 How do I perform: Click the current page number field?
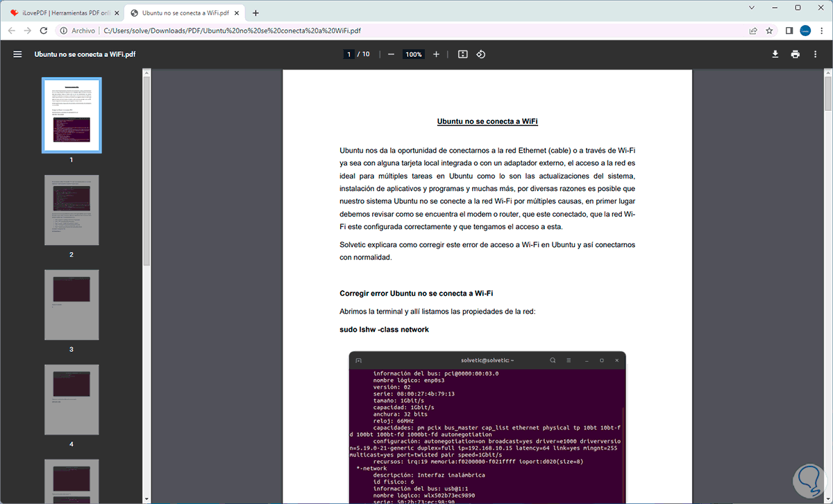[348, 54]
